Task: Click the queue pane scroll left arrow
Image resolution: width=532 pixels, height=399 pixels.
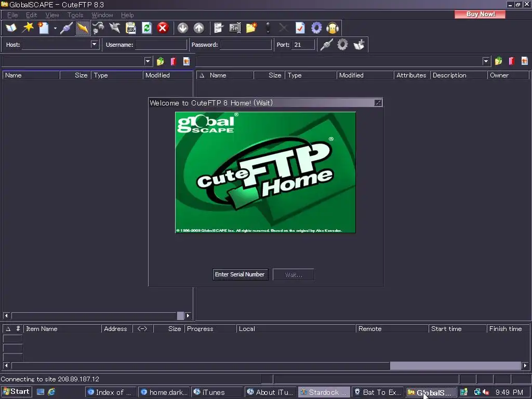Action: (6, 365)
